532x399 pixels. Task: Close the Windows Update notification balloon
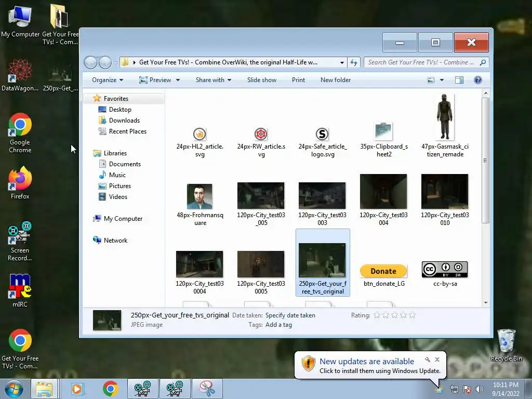[x=437, y=360]
